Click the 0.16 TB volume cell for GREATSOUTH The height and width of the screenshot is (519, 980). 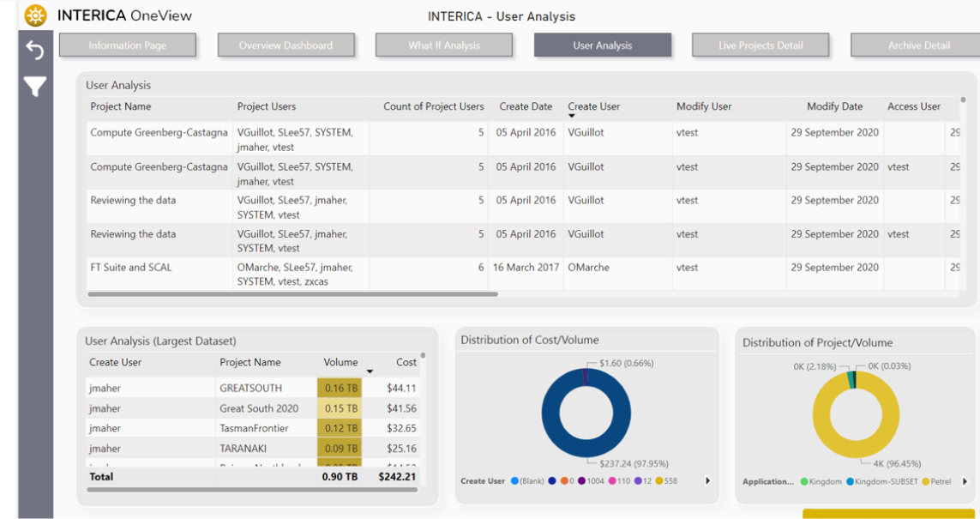point(340,389)
